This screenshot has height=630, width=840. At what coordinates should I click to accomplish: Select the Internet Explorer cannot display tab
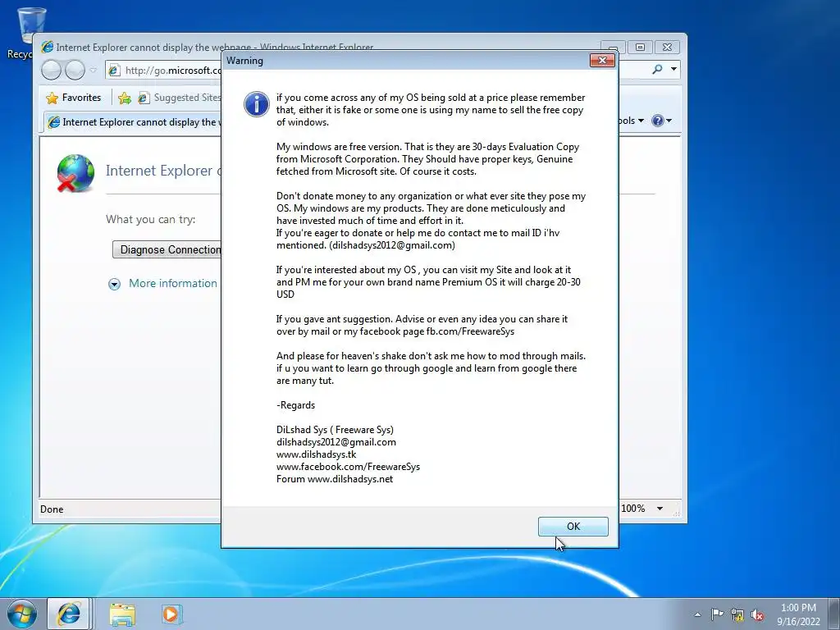(132, 122)
